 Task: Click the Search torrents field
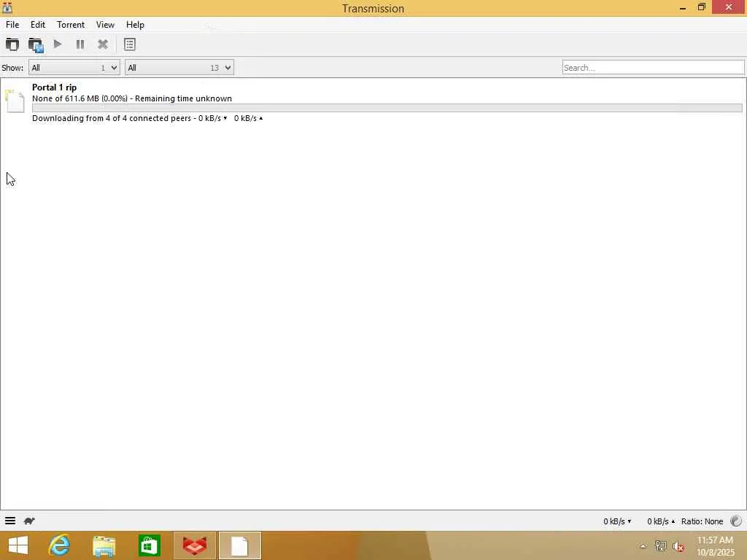[653, 68]
